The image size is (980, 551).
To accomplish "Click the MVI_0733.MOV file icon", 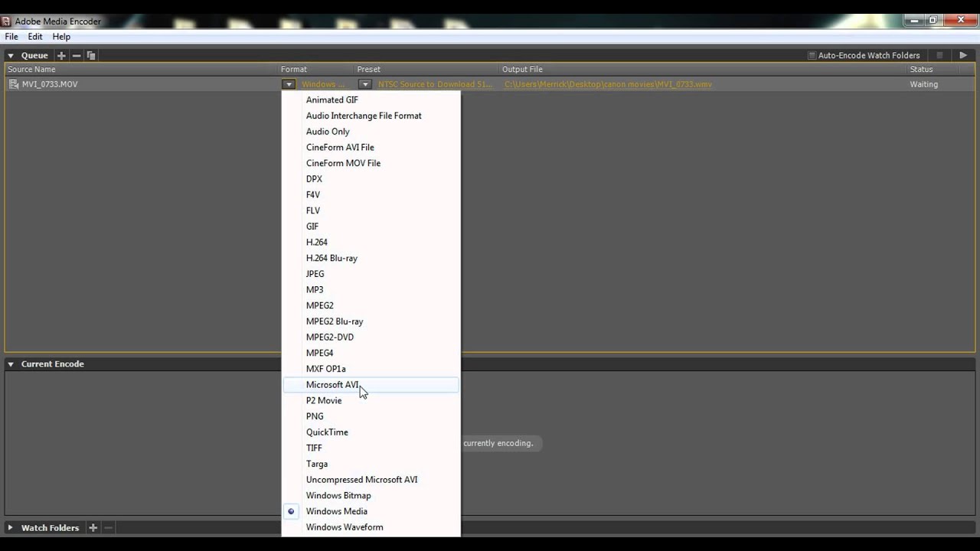I will (13, 84).
